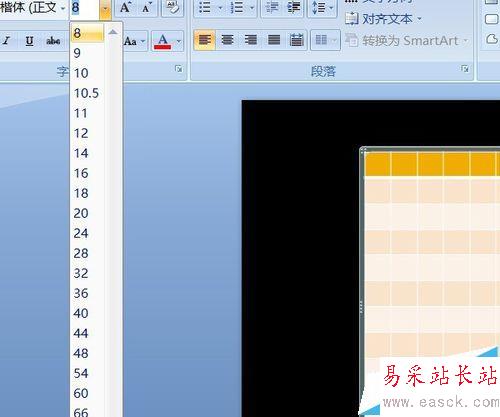500x417 pixels.
Task: Apply numbered list
Action: 237,7
